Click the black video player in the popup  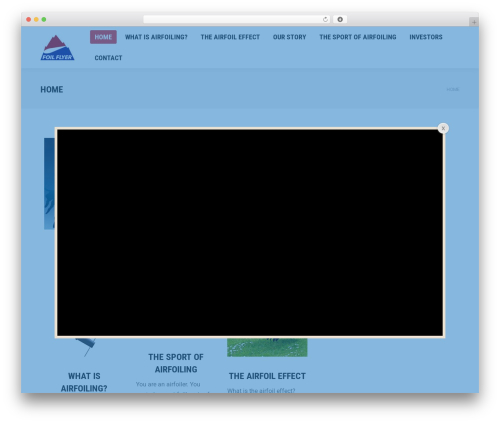(x=250, y=233)
